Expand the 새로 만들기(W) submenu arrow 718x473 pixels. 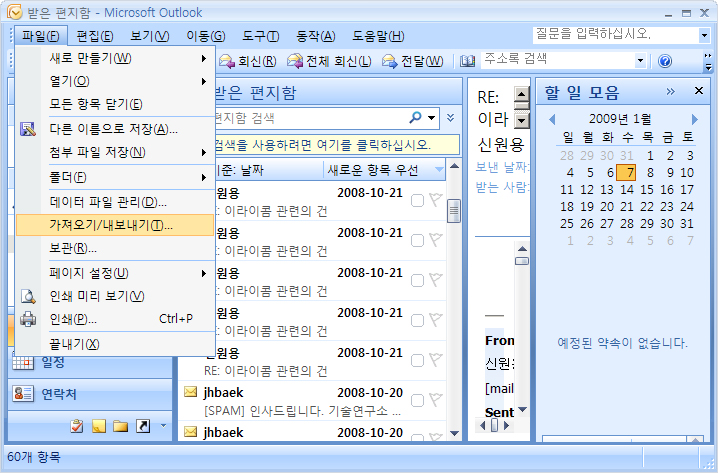click(203, 58)
